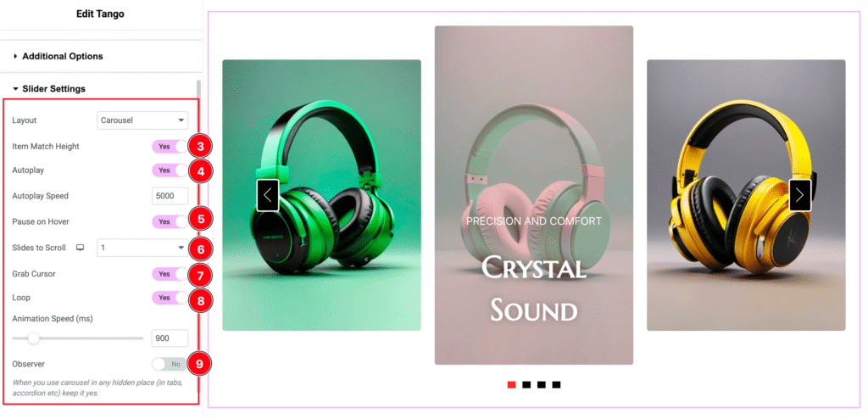Click the previous slide arrow on carousel
Screen dimensions: 868x419
268,195
